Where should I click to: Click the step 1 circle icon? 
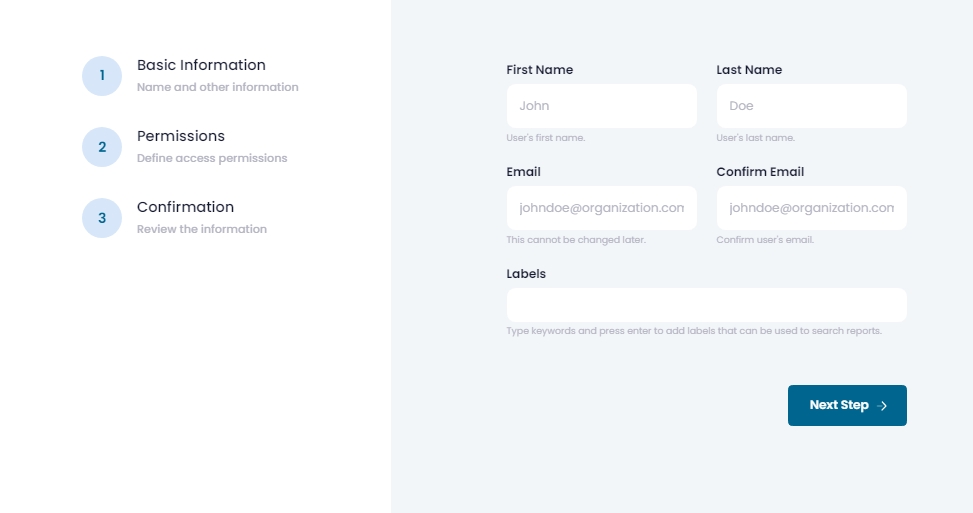(x=102, y=76)
